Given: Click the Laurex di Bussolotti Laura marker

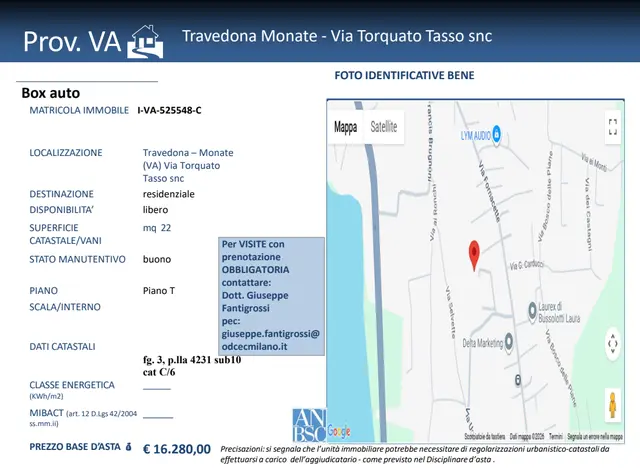Looking at the screenshot, I should 532,311.
